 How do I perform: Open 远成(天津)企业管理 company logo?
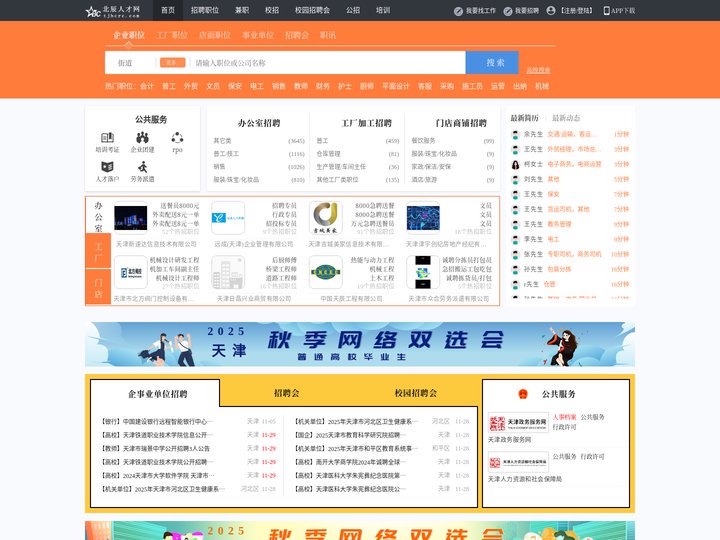point(228,218)
